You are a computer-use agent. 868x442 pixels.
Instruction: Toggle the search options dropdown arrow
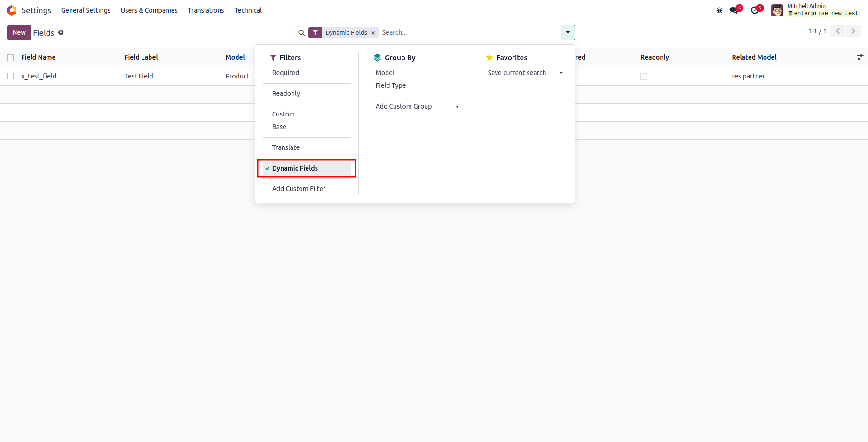pos(568,33)
